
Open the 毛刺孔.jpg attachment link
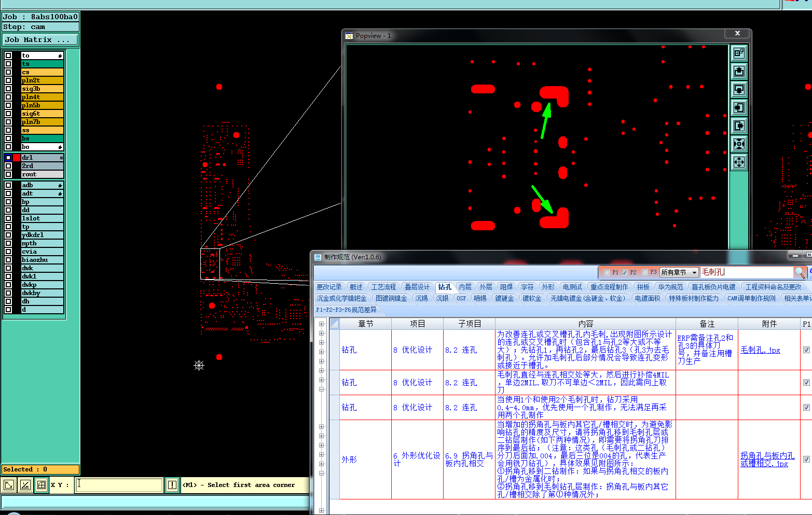[x=760, y=350]
